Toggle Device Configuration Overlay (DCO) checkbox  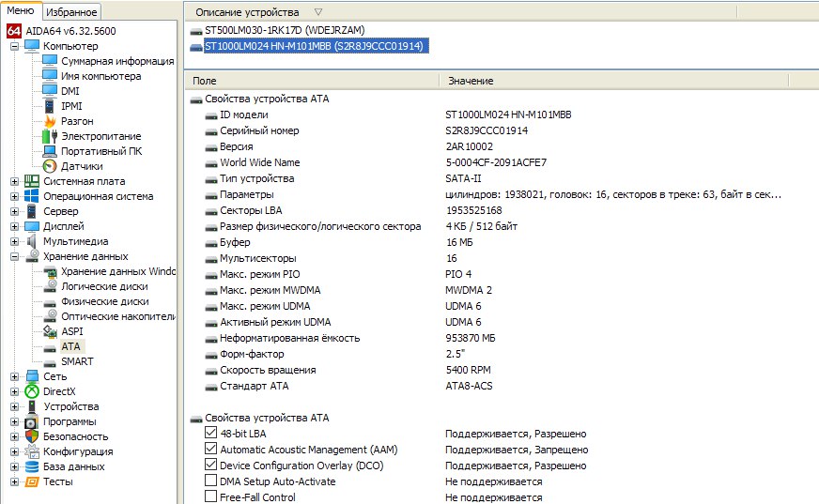pos(210,465)
